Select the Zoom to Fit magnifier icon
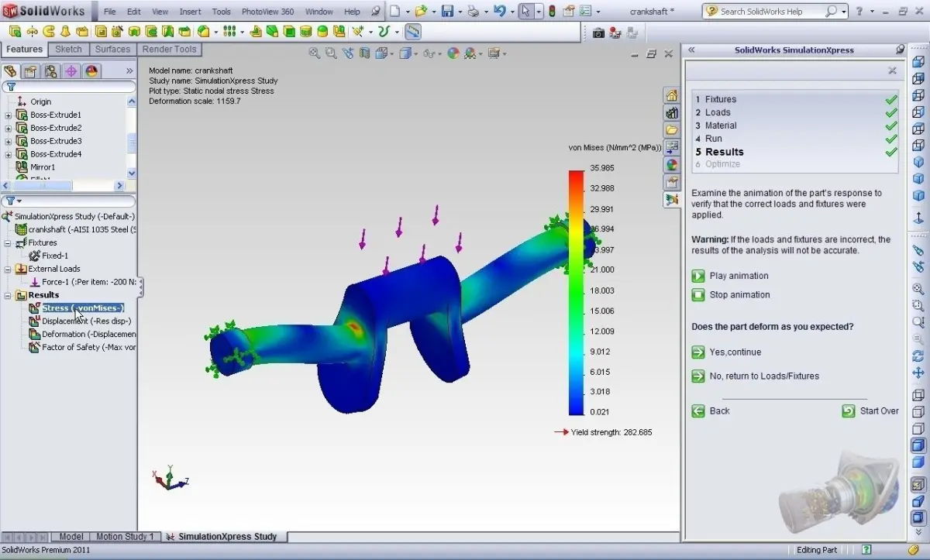This screenshot has height=560, width=930. (x=315, y=53)
